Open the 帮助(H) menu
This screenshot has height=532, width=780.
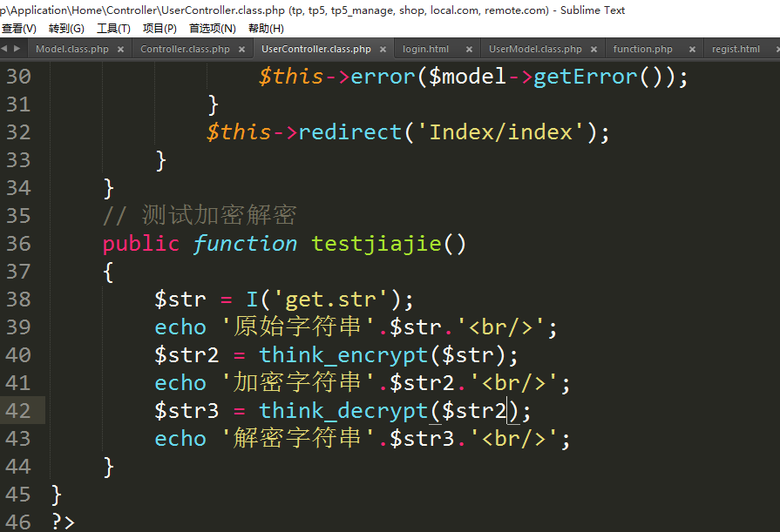coord(266,29)
